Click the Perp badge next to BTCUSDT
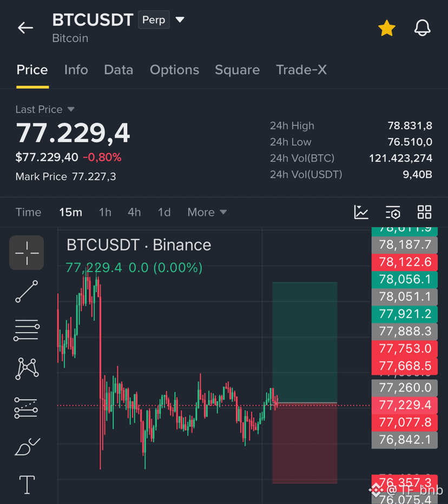The height and width of the screenshot is (504, 448). pyautogui.click(x=154, y=19)
